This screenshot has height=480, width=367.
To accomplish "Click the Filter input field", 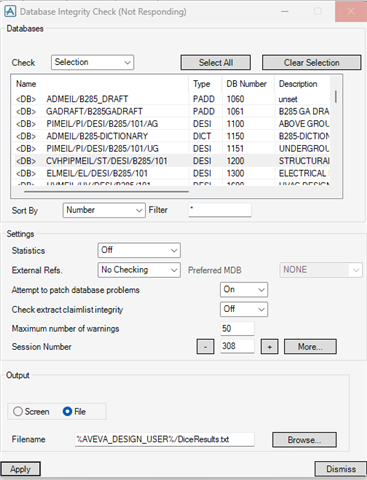I will 220,210.
